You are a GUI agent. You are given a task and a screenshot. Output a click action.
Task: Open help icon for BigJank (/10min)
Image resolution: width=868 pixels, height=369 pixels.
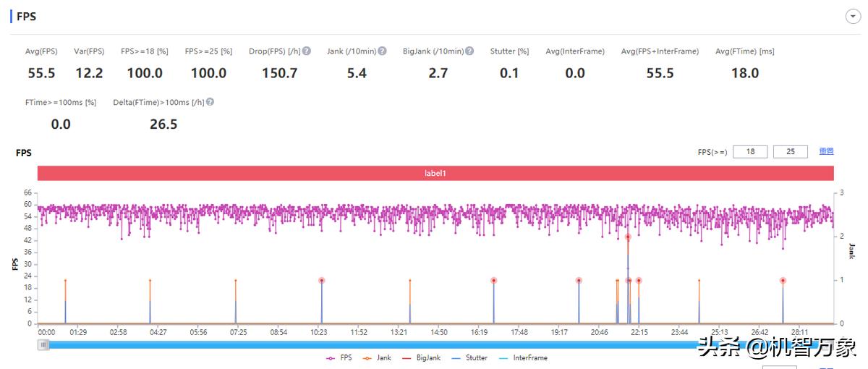click(x=469, y=51)
